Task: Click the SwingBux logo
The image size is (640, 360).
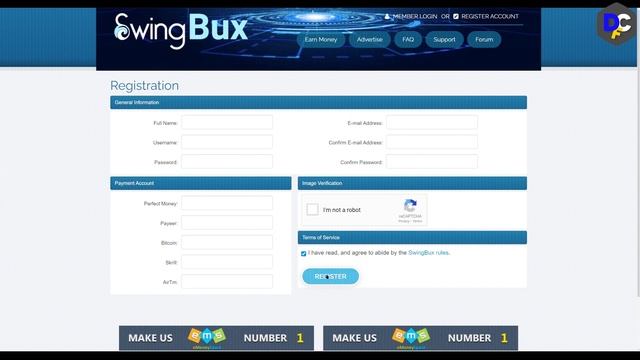Action: (180, 31)
